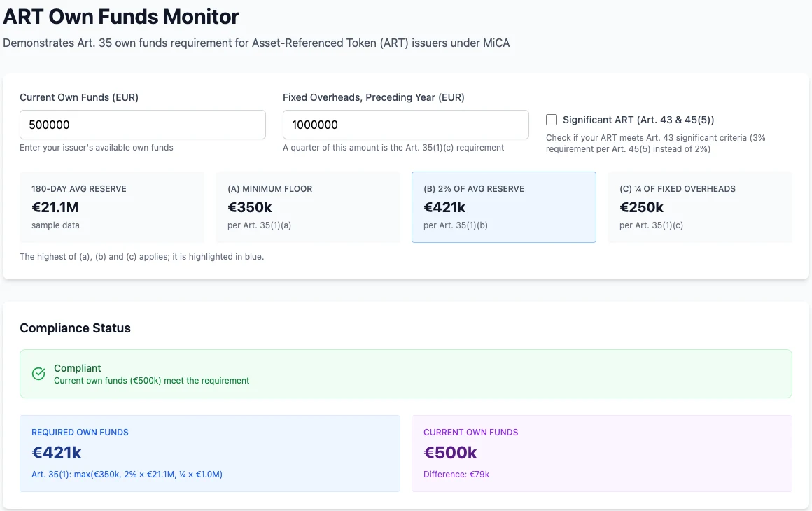Click the green Compliant checkmark icon

click(38, 374)
